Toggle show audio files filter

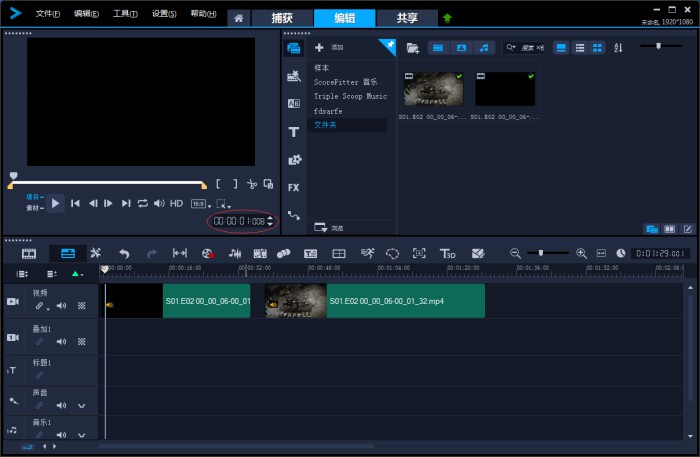pos(484,48)
